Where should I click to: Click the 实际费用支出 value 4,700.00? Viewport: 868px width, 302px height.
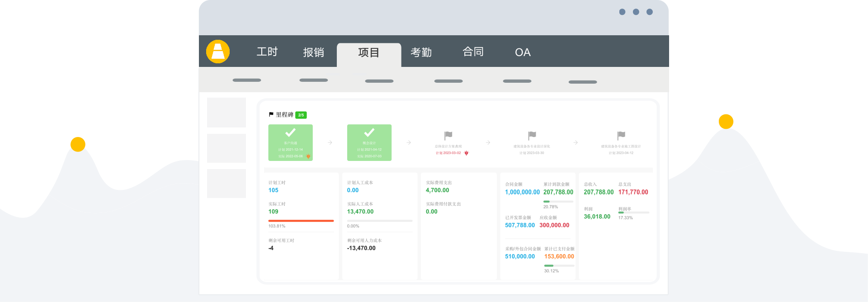pos(438,190)
